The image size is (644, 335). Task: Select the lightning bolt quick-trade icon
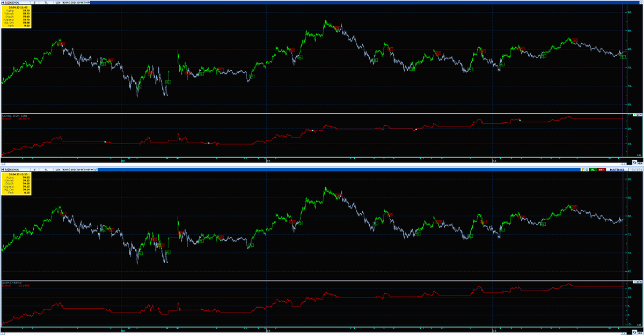coord(583,170)
